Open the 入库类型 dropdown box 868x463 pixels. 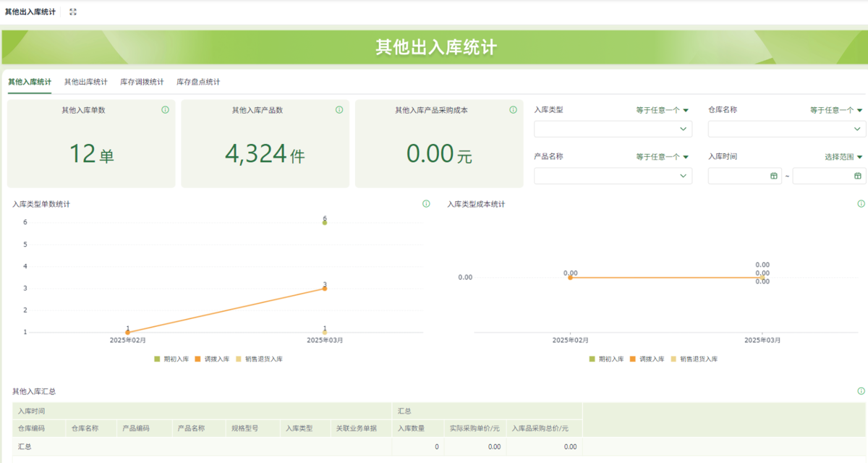613,129
